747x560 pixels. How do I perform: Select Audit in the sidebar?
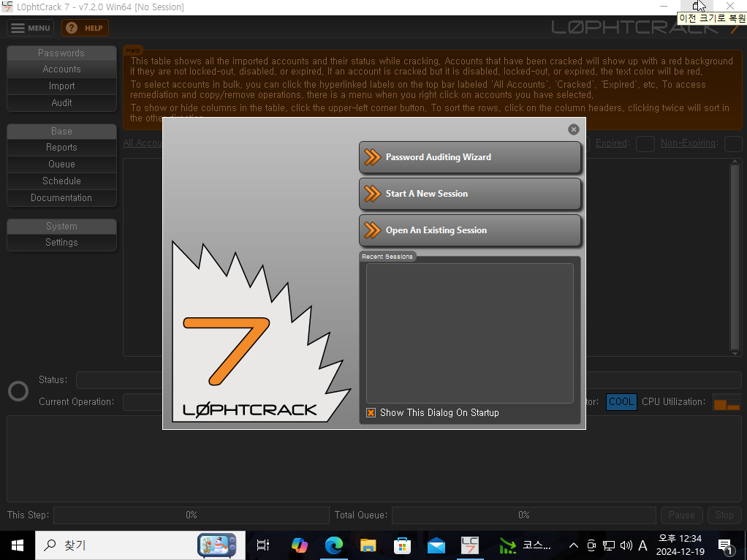61,102
